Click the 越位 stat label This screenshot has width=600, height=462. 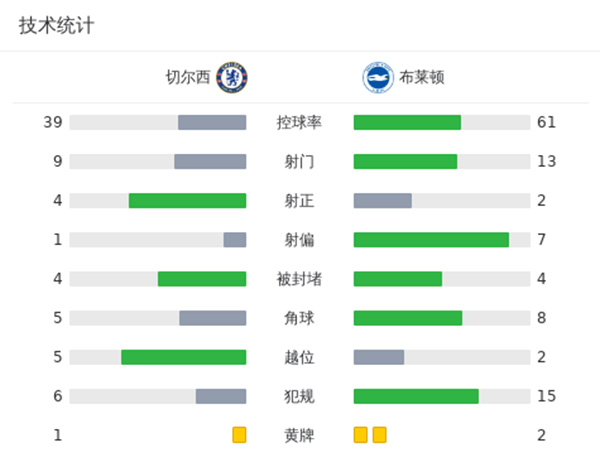[x=299, y=357]
